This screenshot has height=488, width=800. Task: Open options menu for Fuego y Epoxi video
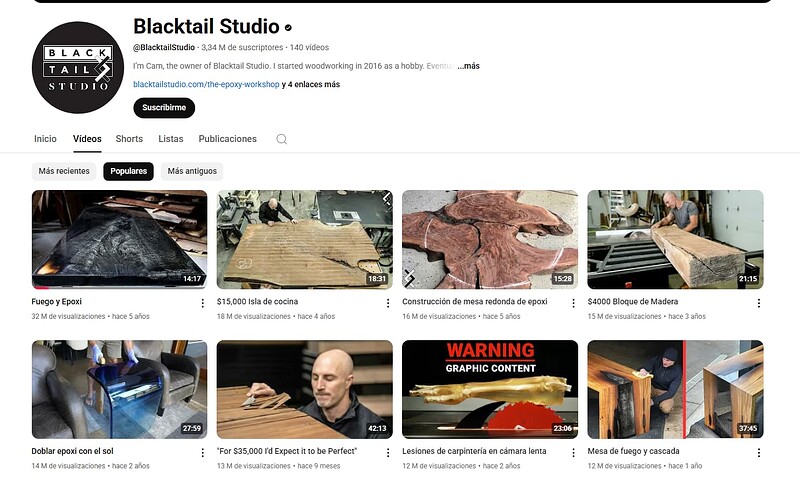pyautogui.click(x=202, y=302)
